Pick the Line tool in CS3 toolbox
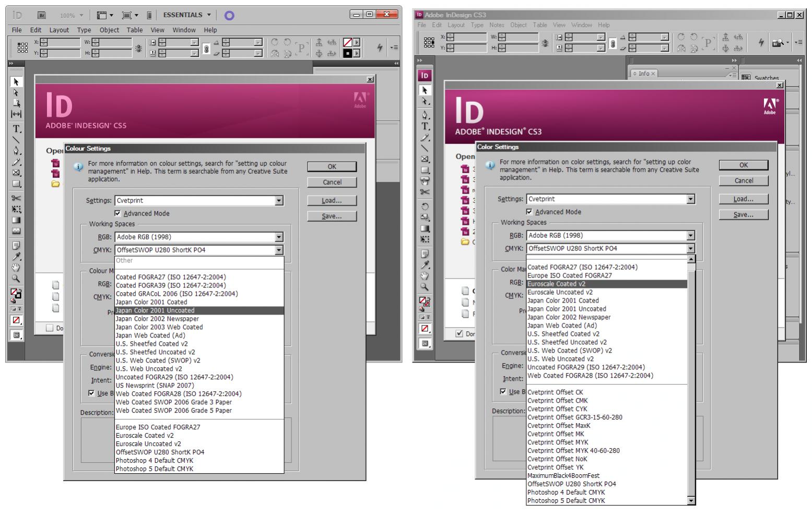This screenshot has height=517, width=812. point(425,148)
